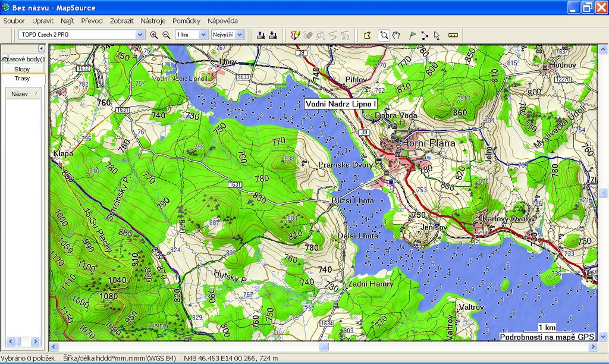
Task: Click road number 1634 sign near Zadni Hamry
Action: click(327, 323)
